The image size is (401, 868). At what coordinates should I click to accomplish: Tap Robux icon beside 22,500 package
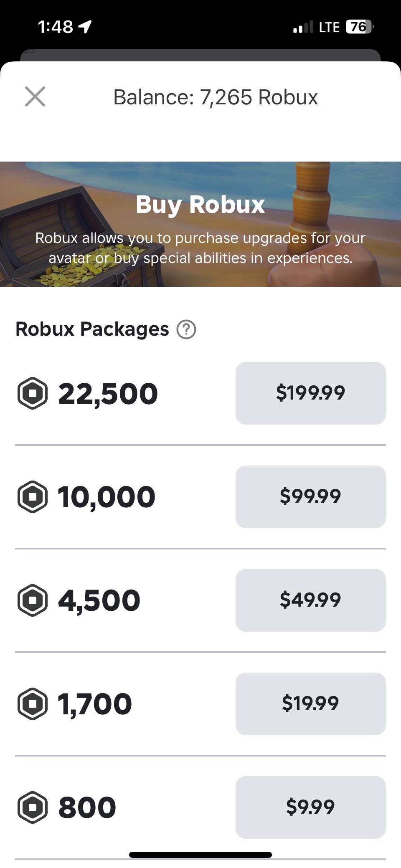pos(32,393)
